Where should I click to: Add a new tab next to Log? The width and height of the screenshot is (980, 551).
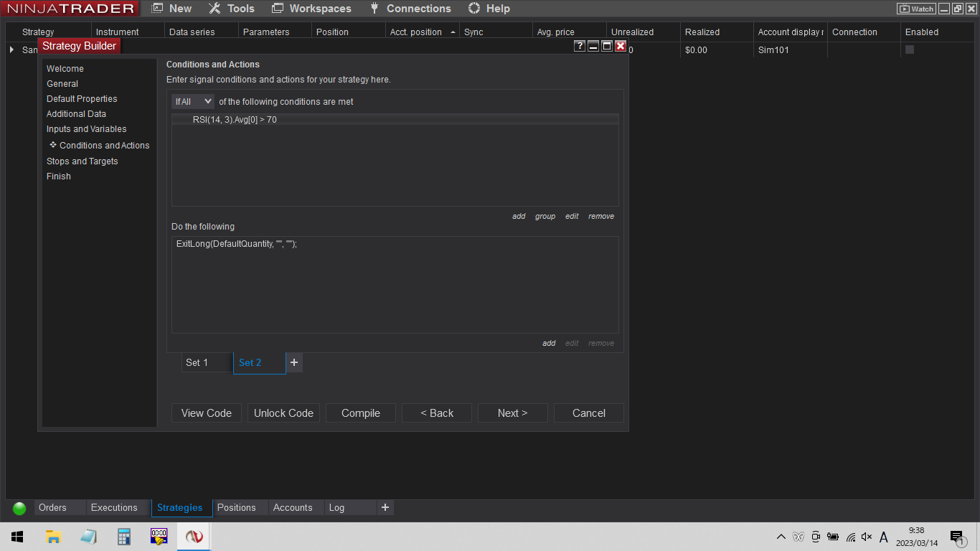coord(385,508)
